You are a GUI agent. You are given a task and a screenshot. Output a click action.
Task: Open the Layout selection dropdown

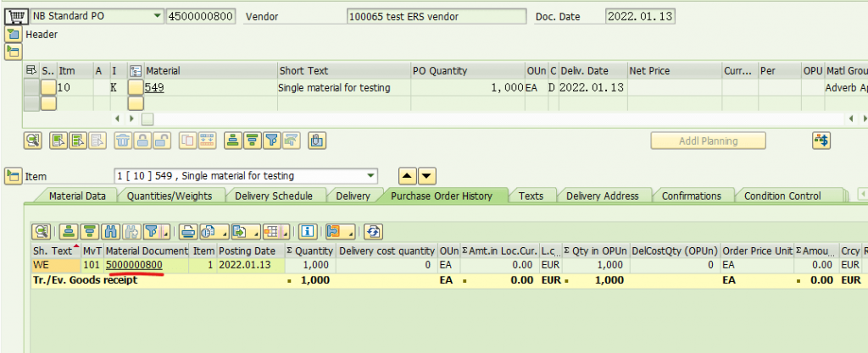pos(276,231)
